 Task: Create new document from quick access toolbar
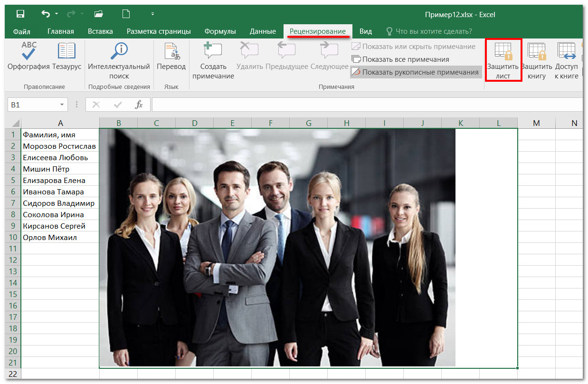[126, 14]
